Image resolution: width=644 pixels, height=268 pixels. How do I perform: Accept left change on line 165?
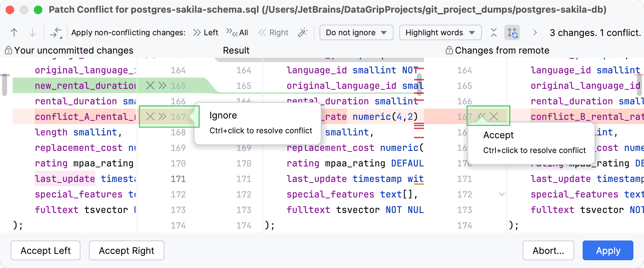coord(162,86)
